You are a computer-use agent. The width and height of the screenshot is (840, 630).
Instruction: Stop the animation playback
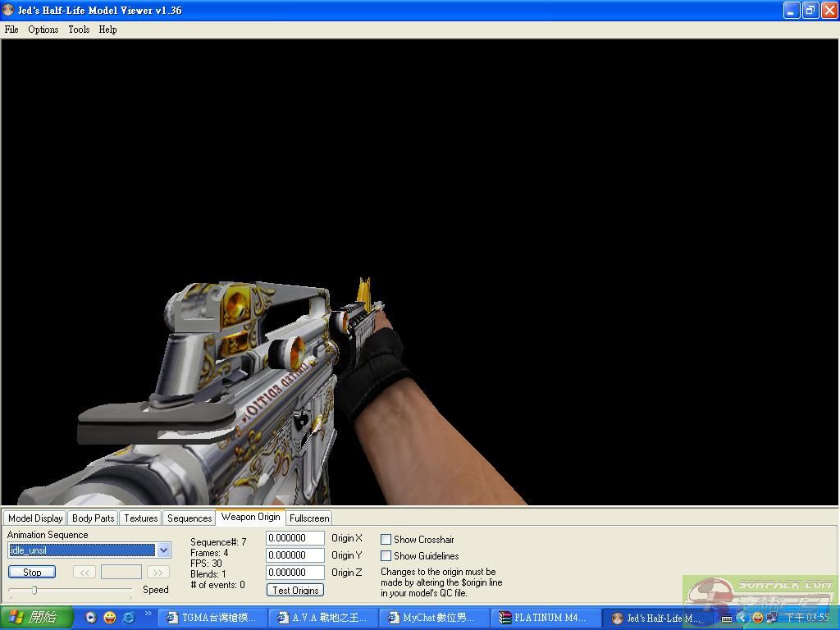click(32, 572)
